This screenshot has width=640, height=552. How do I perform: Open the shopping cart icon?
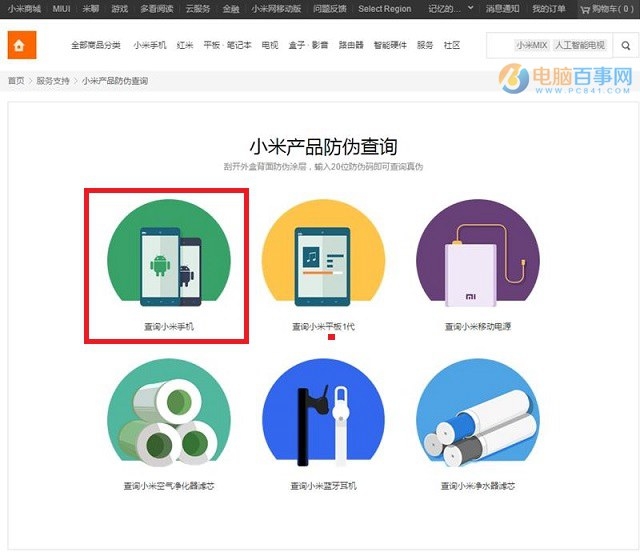[585, 9]
